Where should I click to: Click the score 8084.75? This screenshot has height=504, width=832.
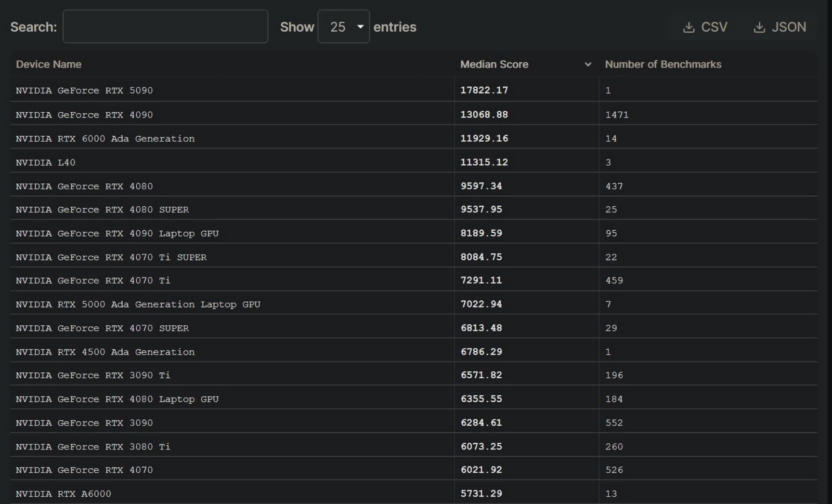tap(482, 257)
